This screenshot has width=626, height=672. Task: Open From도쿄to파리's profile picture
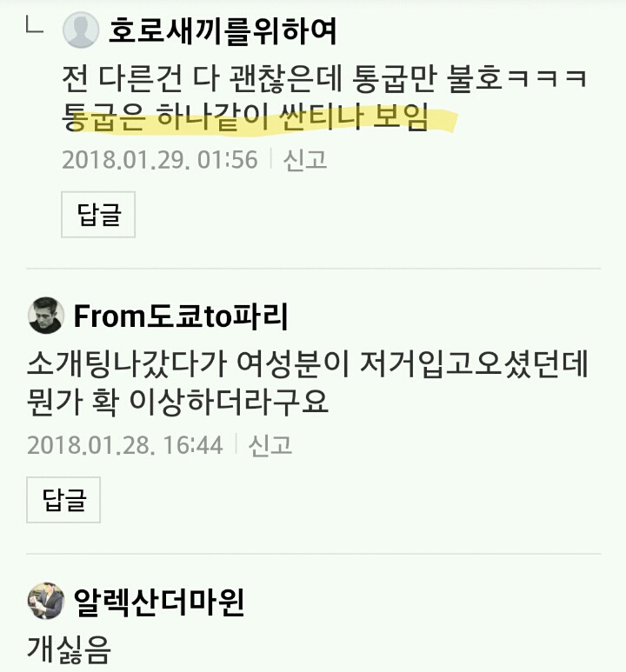pos(46,315)
